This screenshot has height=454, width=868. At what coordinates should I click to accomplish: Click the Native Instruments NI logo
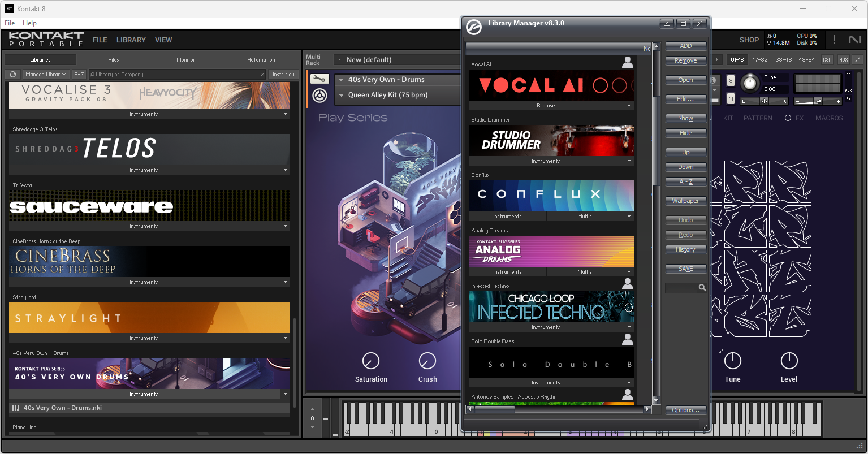pyautogui.click(x=854, y=40)
